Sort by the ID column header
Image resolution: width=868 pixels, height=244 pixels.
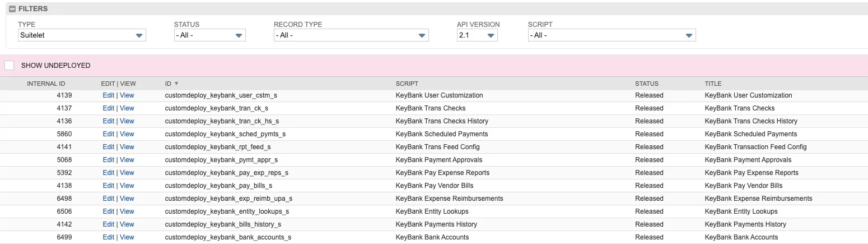pos(168,84)
